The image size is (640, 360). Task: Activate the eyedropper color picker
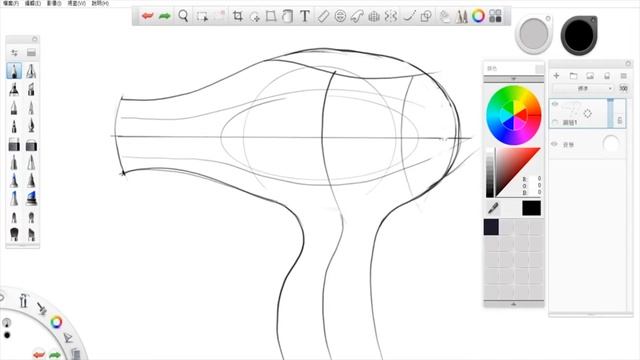coord(493,208)
